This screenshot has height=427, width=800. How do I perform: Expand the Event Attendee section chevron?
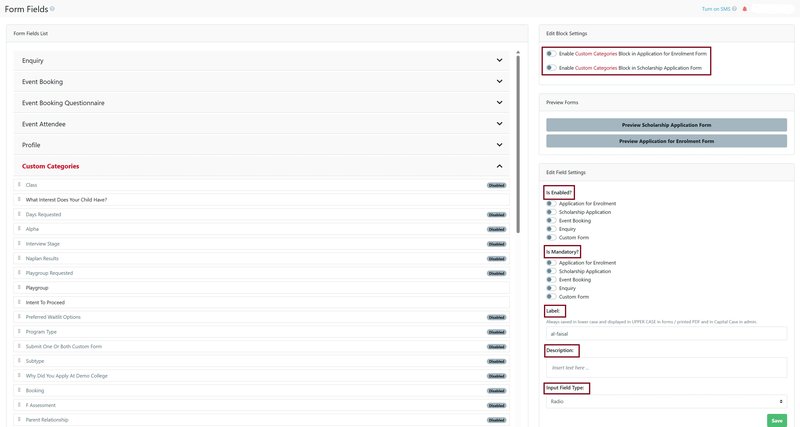pos(499,123)
